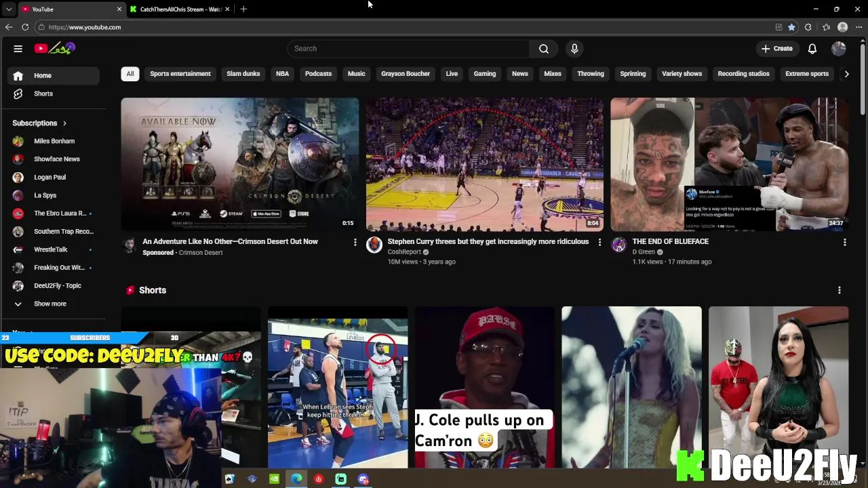The width and height of the screenshot is (868, 488).
Task: Reload the page in browser toolbar
Action: pos(25,27)
